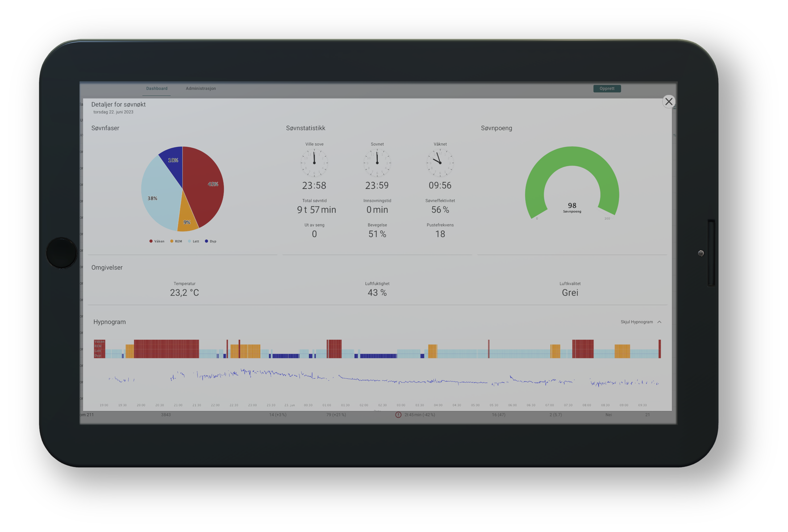
Task: Click the 3843 cell in the background table
Action: [166, 415]
